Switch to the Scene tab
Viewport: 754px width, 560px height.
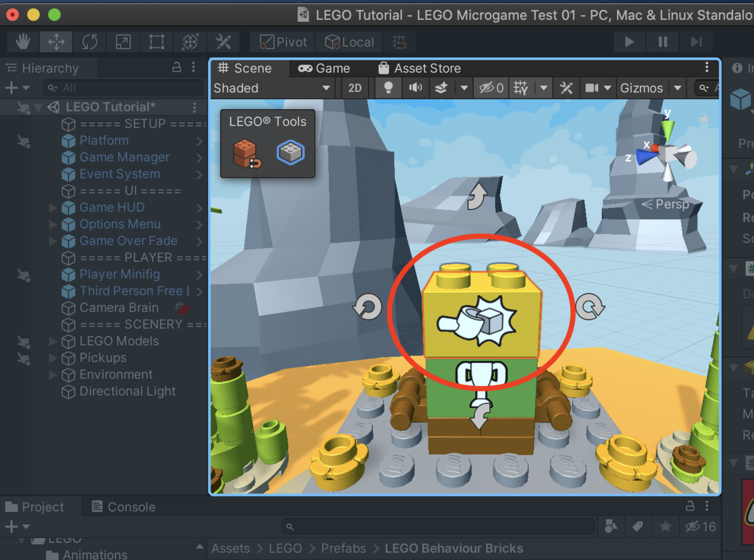pyautogui.click(x=244, y=68)
